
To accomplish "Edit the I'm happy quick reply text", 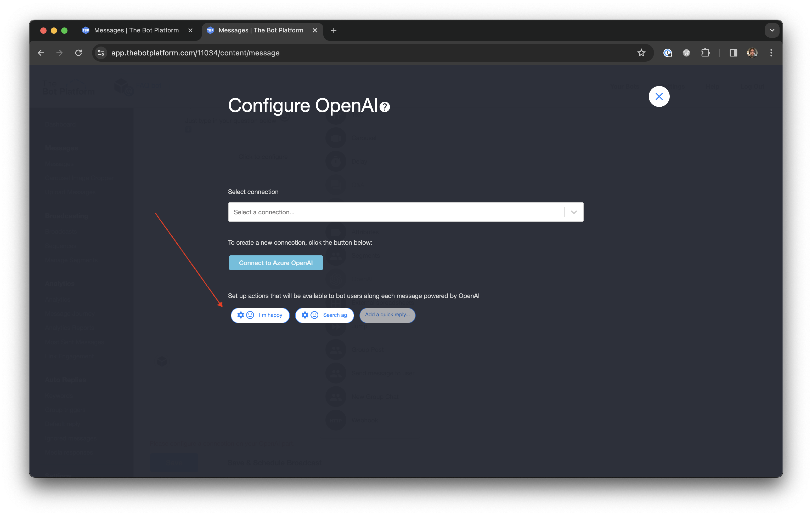I will click(270, 315).
